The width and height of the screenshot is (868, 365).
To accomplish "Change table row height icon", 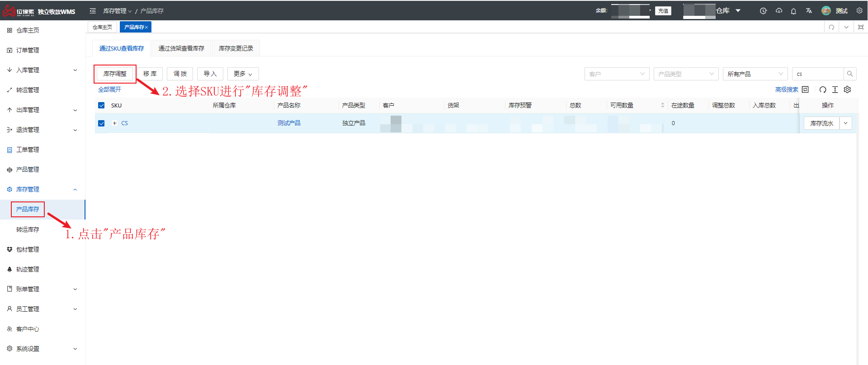I will [835, 89].
